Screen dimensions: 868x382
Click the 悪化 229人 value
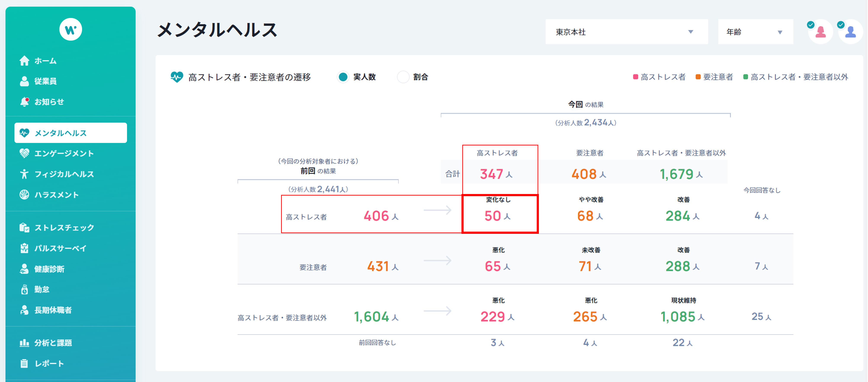(498, 316)
